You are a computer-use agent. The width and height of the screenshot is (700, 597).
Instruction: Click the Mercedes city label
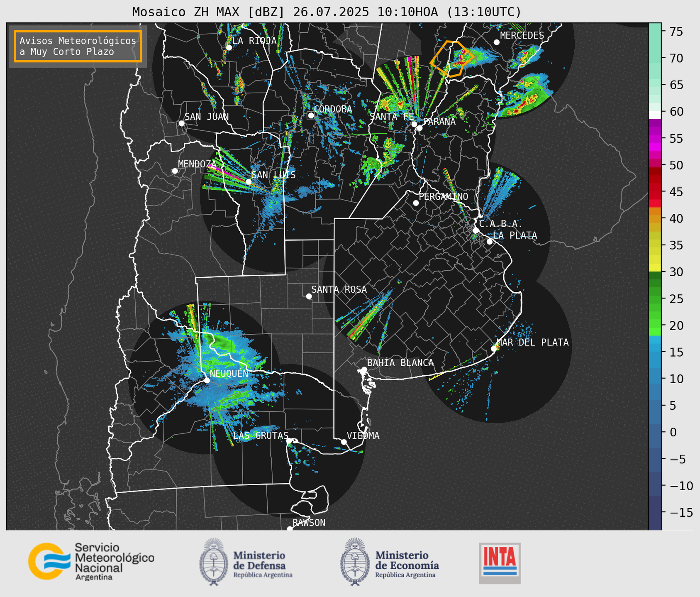[522, 36]
